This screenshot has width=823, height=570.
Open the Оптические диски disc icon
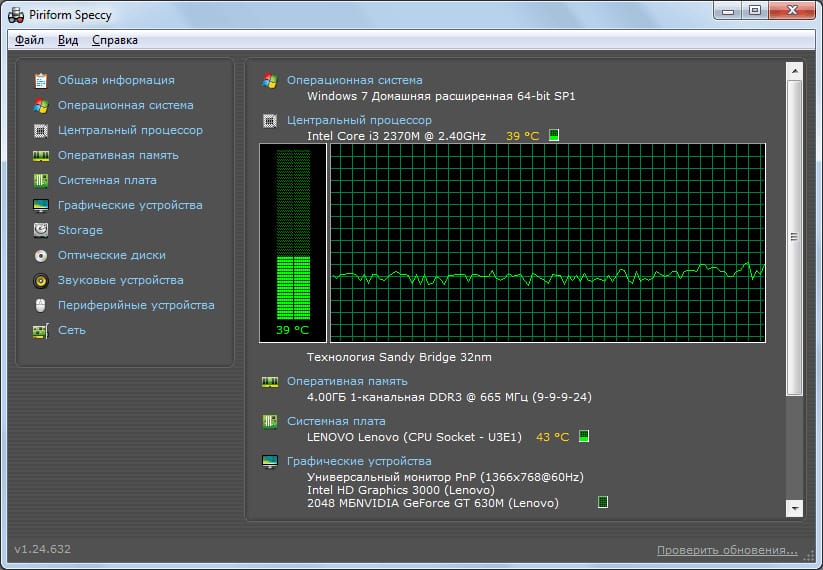[x=41, y=255]
